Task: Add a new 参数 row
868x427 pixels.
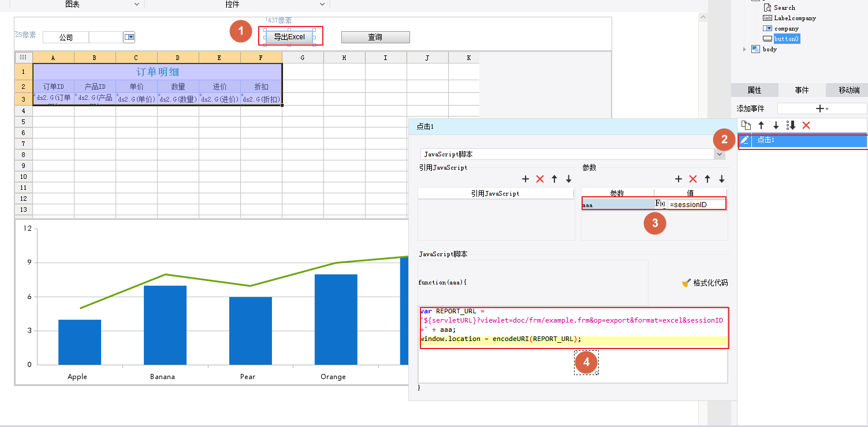Action: 679,179
